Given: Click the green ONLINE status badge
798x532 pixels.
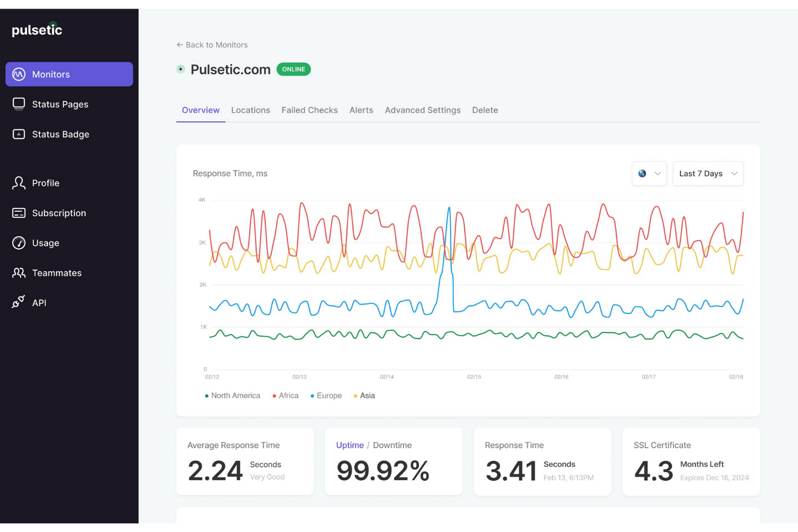Looking at the screenshot, I should pos(293,69).
